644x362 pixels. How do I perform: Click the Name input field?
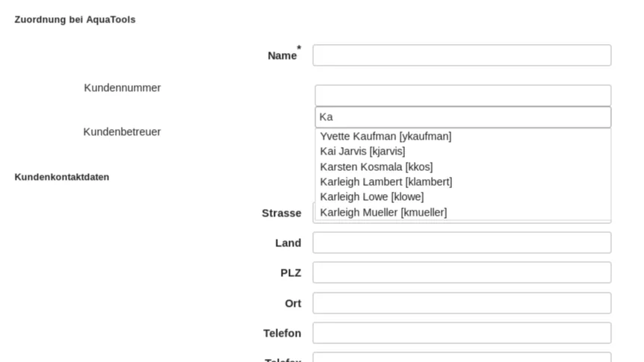click(461, 55)
